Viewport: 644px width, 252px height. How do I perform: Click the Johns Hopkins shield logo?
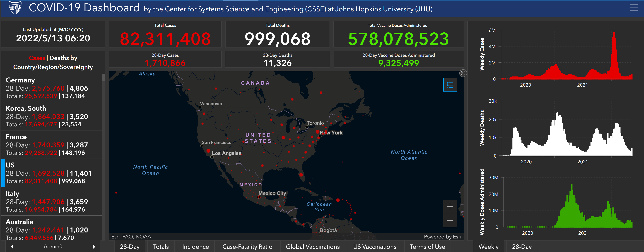point(15,8)
